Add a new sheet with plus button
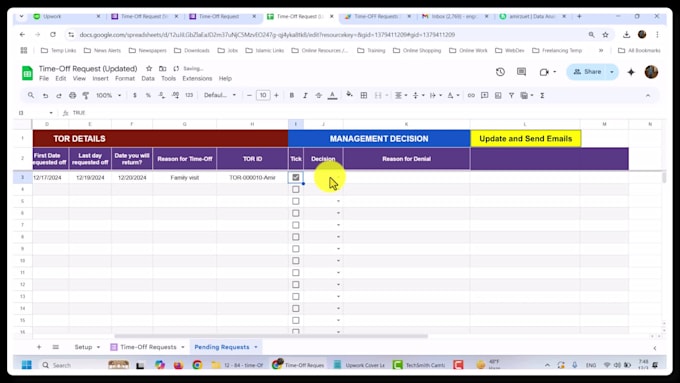Viewport: 680px width, 383px height. [39, 347]
